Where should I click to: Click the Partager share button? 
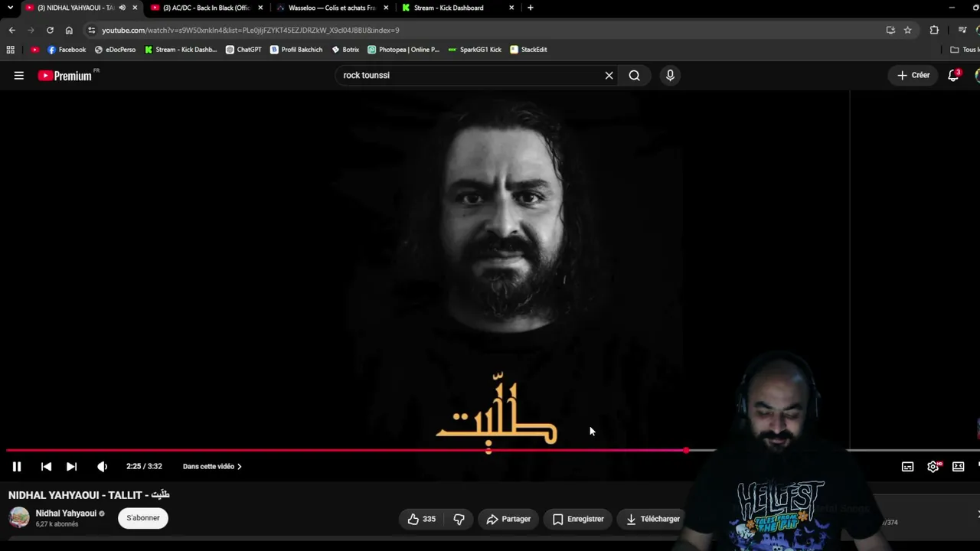tap(508, 519)
